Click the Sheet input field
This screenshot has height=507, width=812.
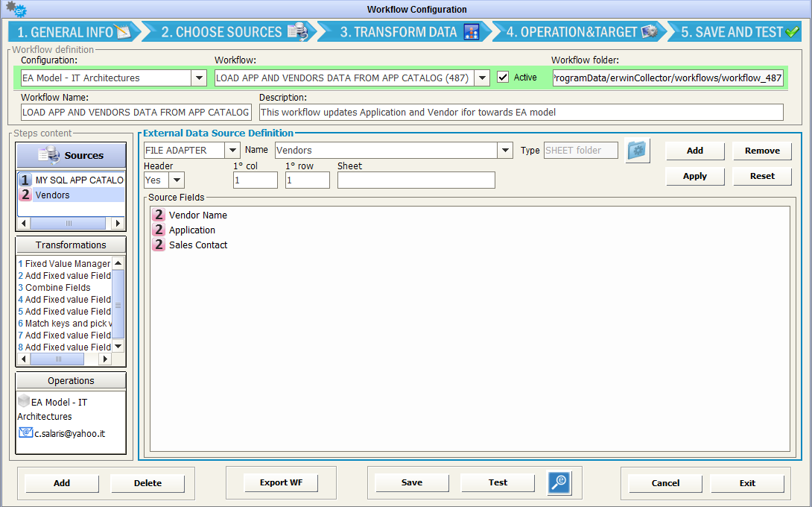point(416,180)
